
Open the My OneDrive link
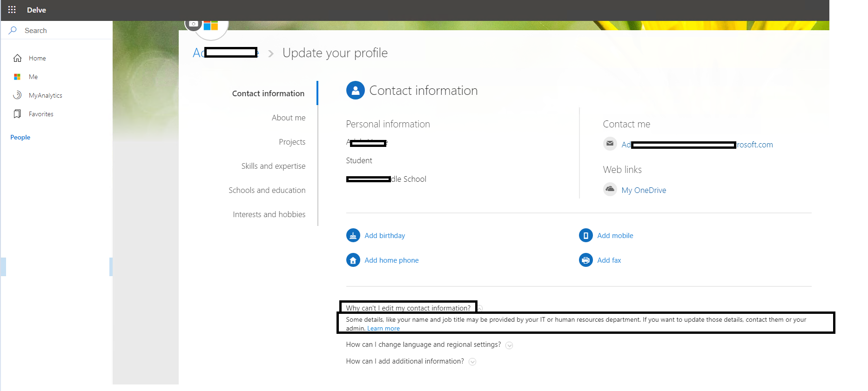pos(644,190)
